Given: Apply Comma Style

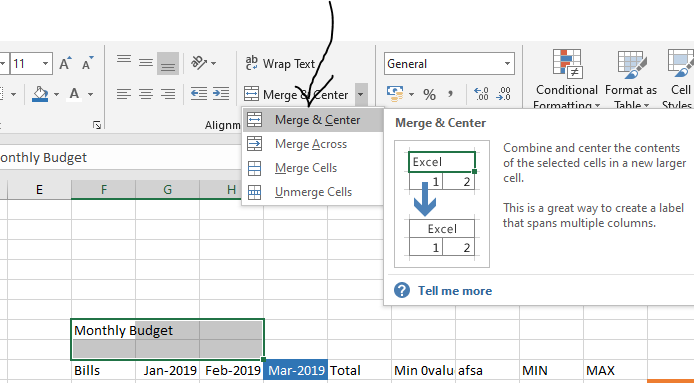Looking at the screenshot, I should [451, 94].
